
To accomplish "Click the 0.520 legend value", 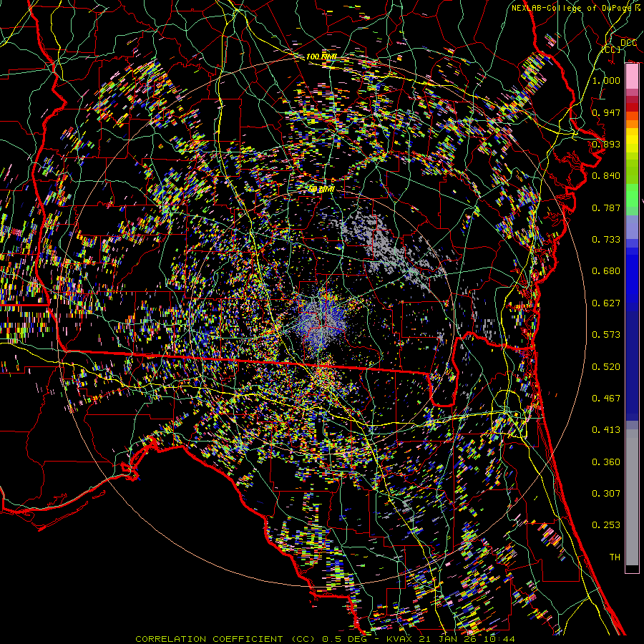I will 606,367.
